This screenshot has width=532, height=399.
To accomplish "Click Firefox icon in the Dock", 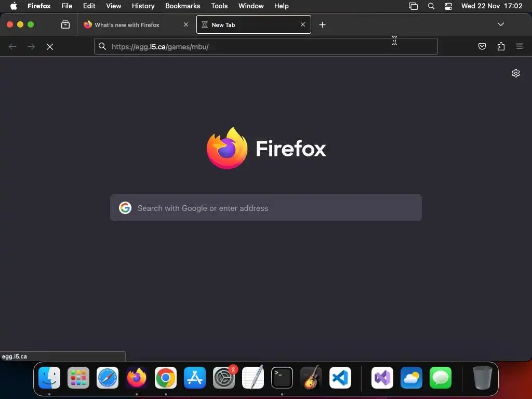I will (x=137, y=378).
